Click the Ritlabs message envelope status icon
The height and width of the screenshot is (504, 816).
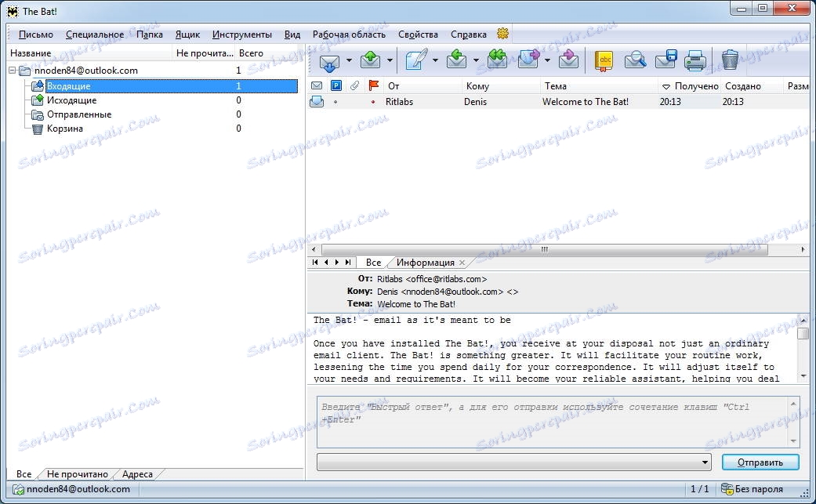coord(317,101)
